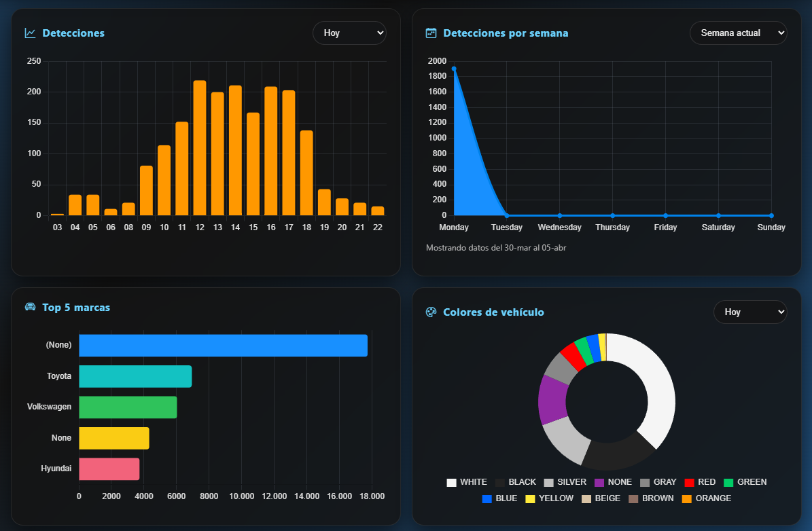This screenshot has width=812, height=531.
Task: Toggle the NONE legend entry in color chart
Action: (x=613, y=482)
